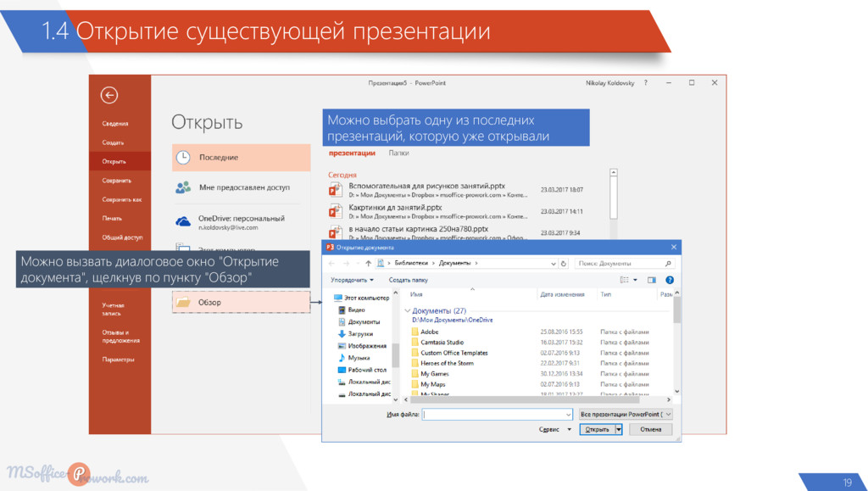Expand the Открыть button split arrow
Viewport: 868px width, 491px height.
click(x=619, y=430)
